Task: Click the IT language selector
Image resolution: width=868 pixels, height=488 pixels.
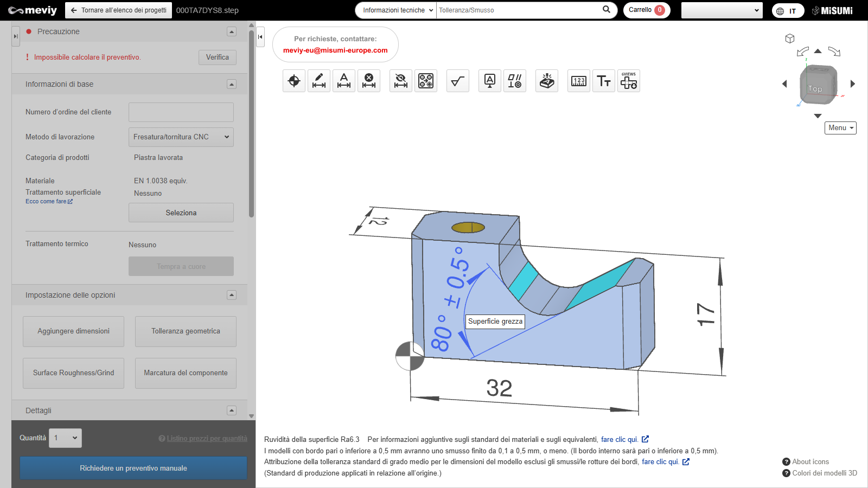Action: pos(788,11)
